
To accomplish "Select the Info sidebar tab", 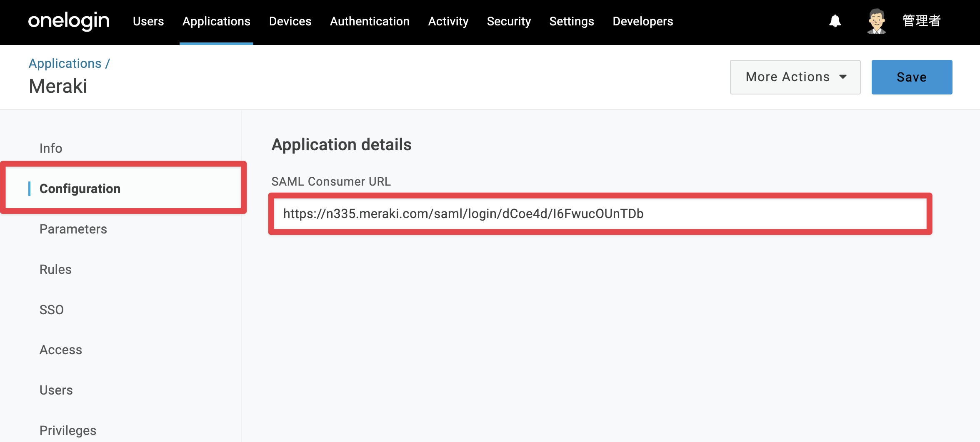I will pyautogui.click(x=51, y=148).
